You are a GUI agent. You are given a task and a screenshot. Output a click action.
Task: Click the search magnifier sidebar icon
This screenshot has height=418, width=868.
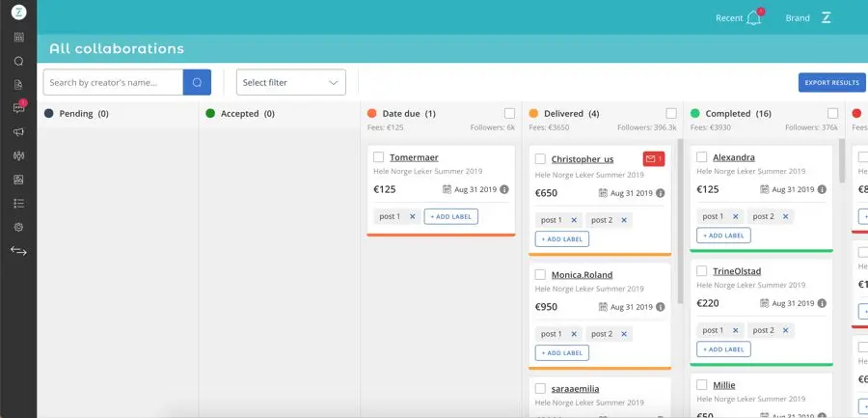[18, 61]
